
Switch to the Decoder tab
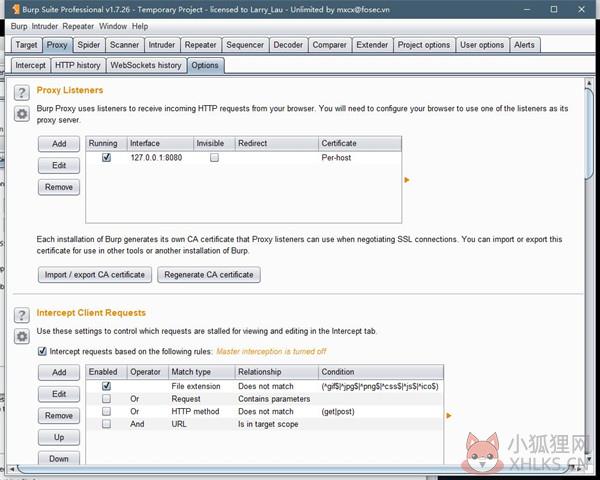pyautogui.click(x=288, y=45)
